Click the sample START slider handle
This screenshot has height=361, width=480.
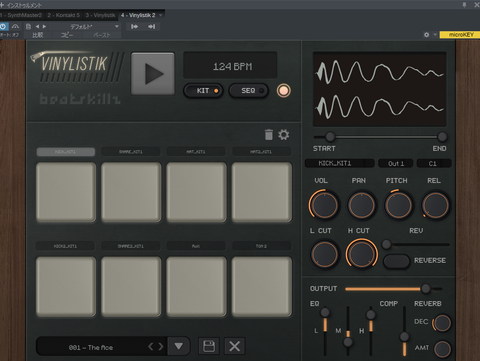click(x=330, y=136)
